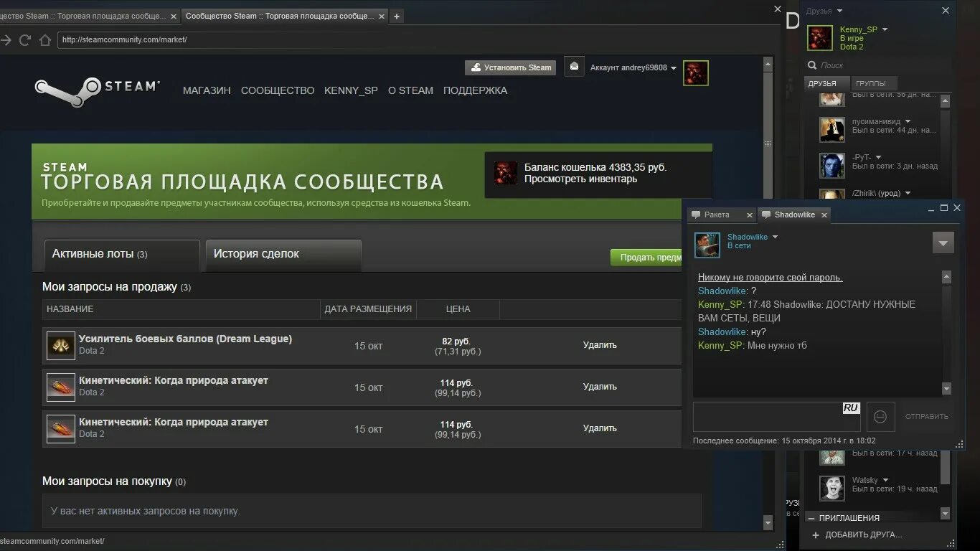Expand -PyT- friend options arrow
Viewport: 980px width, 551px height.
878,157
